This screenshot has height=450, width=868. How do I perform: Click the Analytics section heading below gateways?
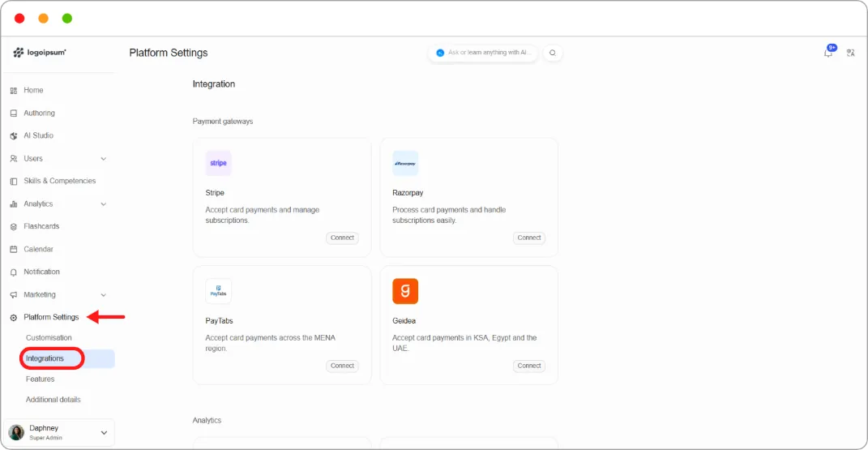(207, 420)
